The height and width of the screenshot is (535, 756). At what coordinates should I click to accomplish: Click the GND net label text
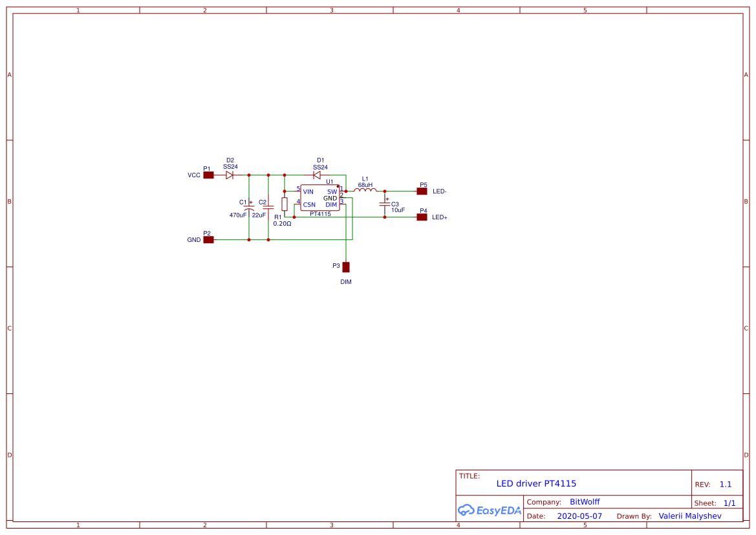(x=193, y=240)
